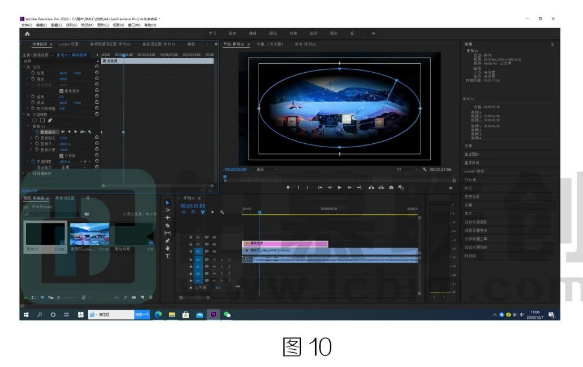
Task: Collapse the Opacity effect group
Action: pyautogui.click(x=24, y=115)
